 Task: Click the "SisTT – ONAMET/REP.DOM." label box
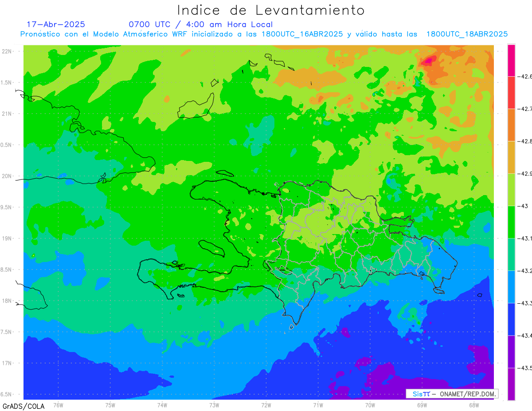tap(452, 394)
